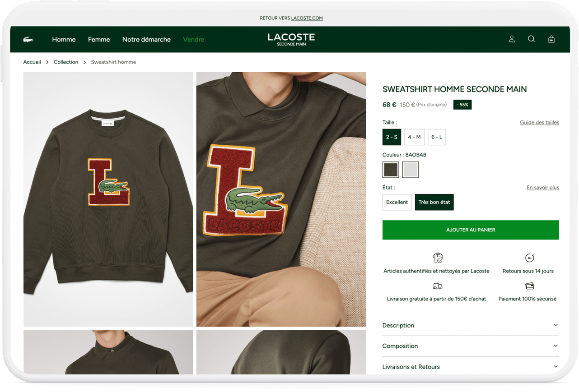The width and height of the screenshot is (579, 392).
Task: Expand the Description section
Action: 471,325
